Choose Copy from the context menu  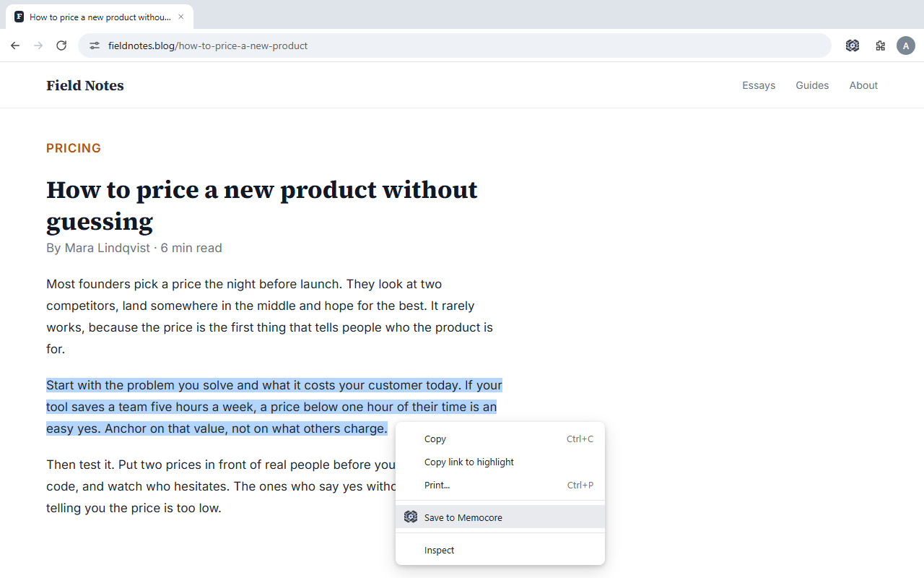pyautogui.click(x=500, y=439)
